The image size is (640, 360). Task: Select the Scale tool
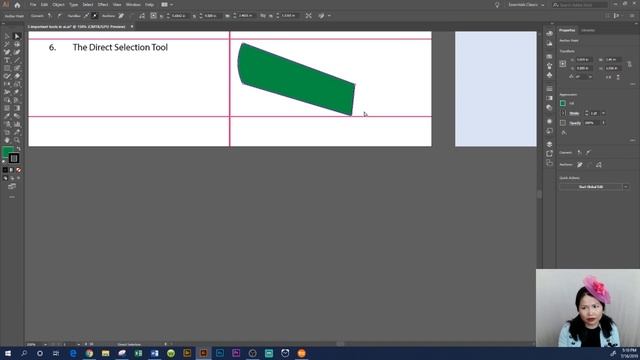pyautogui.click(x=17, y=84)
